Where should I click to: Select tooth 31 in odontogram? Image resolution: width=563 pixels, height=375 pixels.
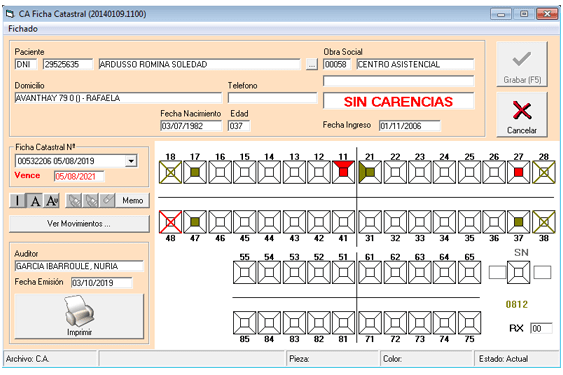click(x=370, y=222)
